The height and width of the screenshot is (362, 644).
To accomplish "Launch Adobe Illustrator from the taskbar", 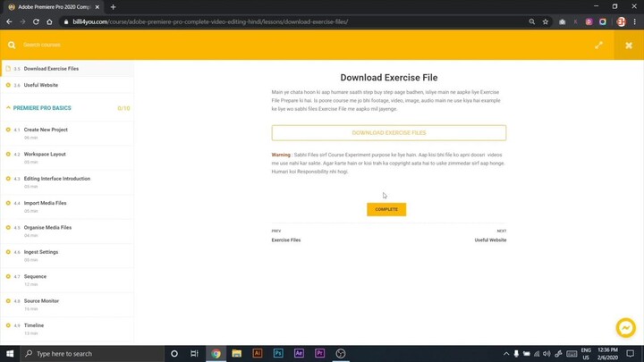I will (258, 353).
